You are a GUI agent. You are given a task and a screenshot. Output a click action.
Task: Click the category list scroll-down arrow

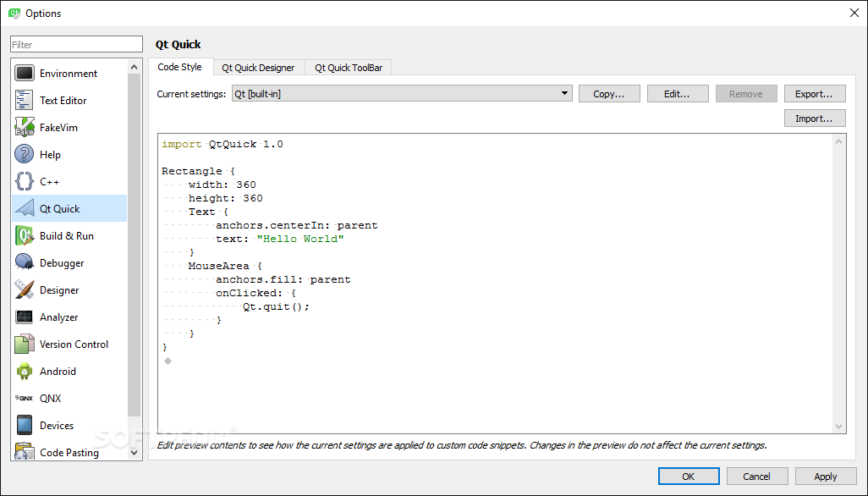[x=134, y=452]
